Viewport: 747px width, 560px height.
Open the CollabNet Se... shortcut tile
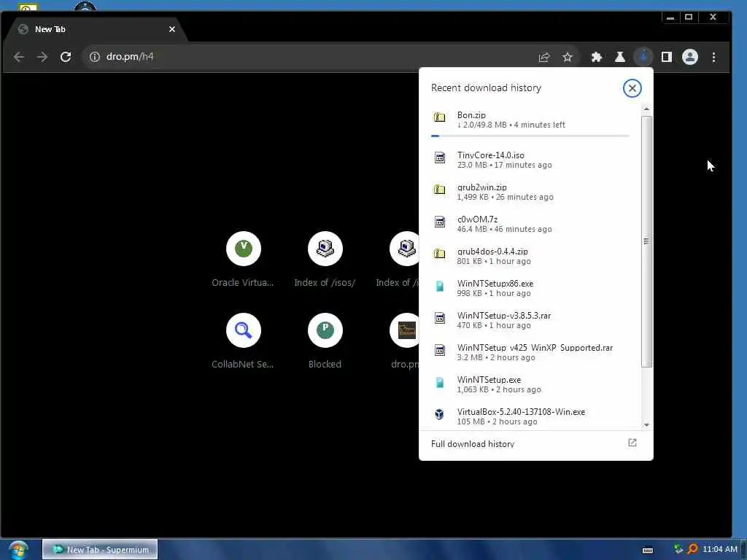(243, 341)
